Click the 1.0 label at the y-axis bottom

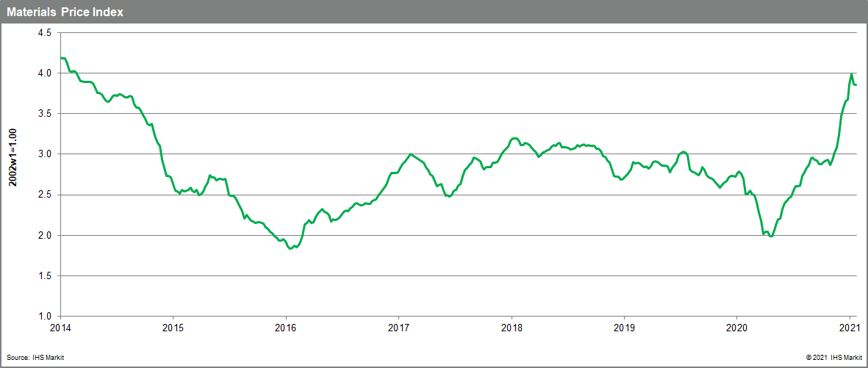(43, 316)
